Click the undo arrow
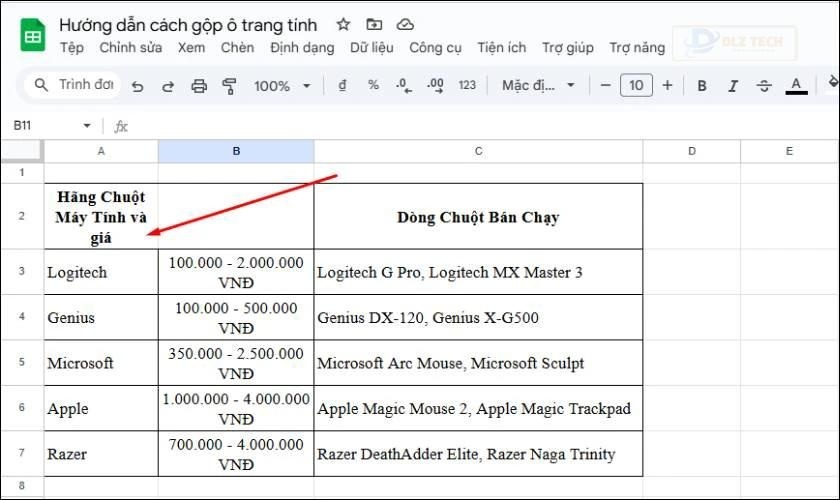The width and height of the screenshot is (840, 500). click(x=138, y=86)
